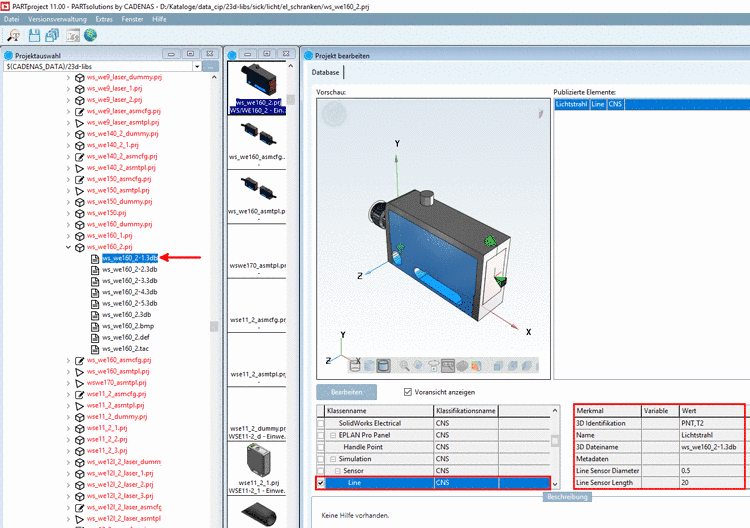
Task: Select ws_we160_2.def in the tree
Action: 126,338
